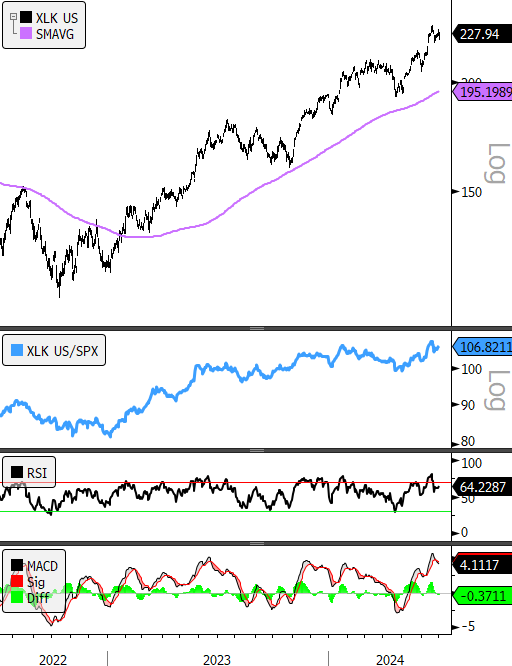Collapse the XLK US legend tree expander
The width and height of the screenshot is (512, 666).
click(13, 17)
